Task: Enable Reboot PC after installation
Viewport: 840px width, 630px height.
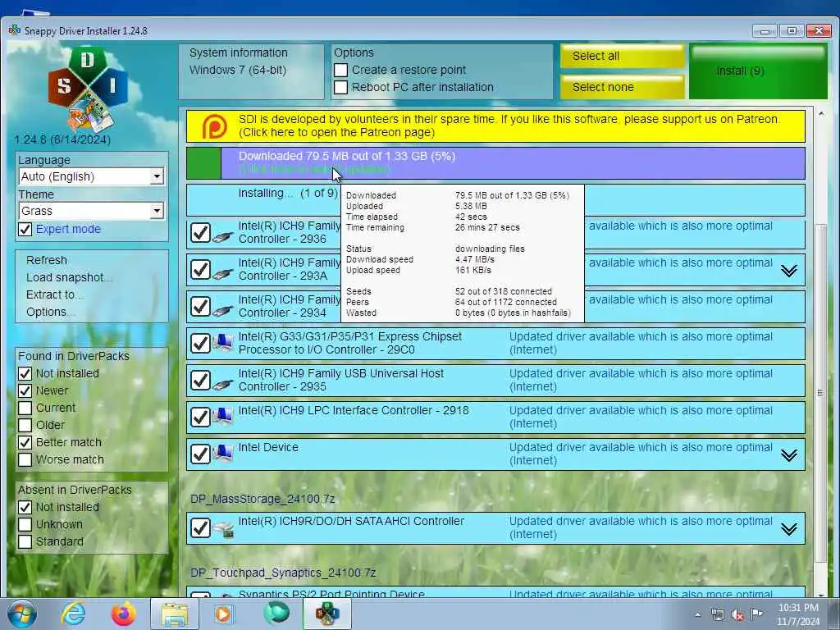Action: [340, 87]
